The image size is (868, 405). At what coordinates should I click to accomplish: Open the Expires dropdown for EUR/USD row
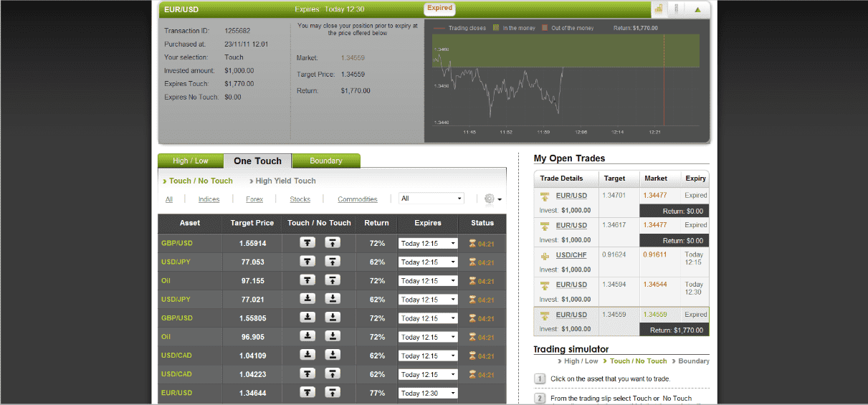428,393
